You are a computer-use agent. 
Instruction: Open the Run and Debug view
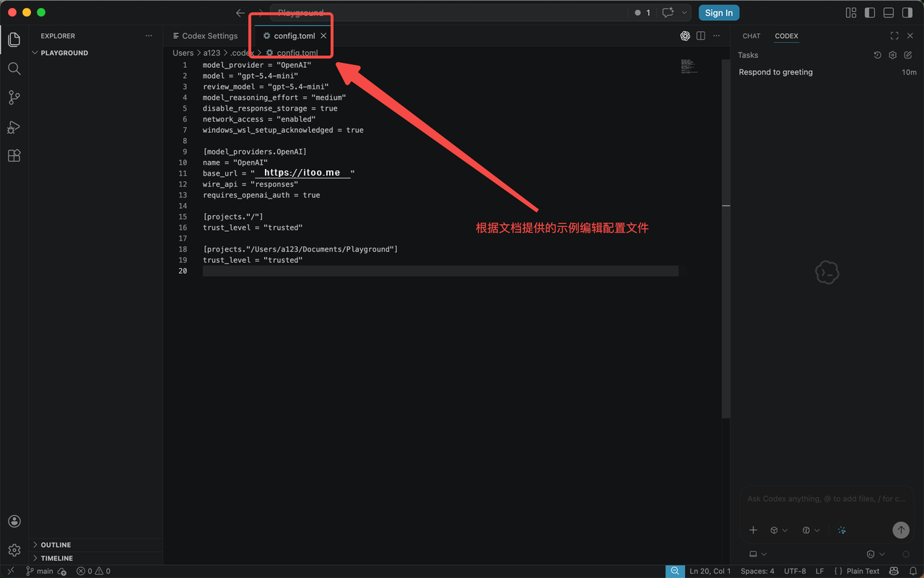click(14, 127)
